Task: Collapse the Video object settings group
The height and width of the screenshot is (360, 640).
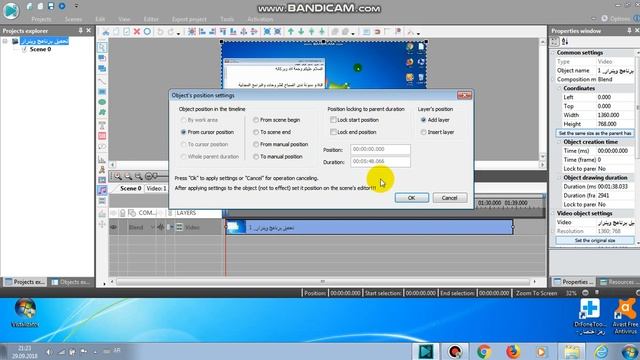Action: click(553, 213)
